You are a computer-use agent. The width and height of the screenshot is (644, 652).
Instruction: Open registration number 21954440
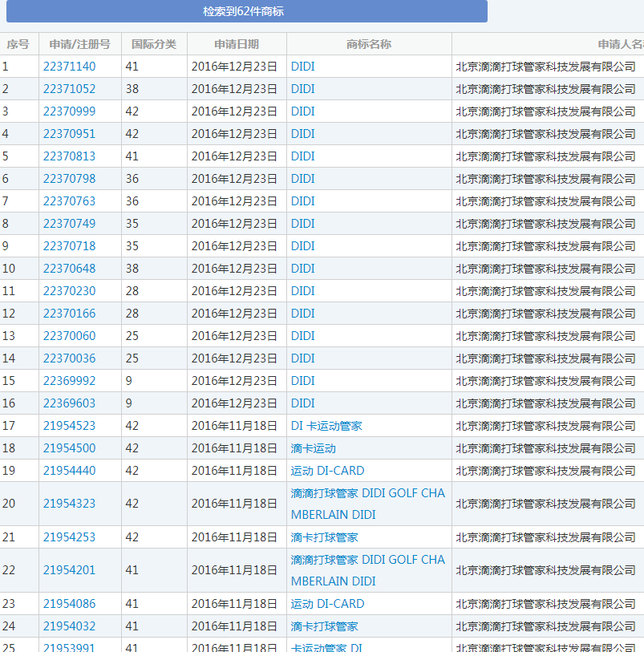coord(70,471)
